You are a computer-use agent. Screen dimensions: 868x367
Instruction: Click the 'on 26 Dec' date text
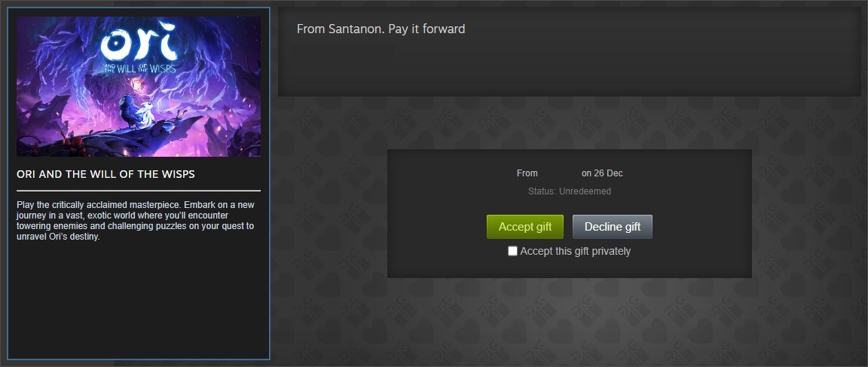602,173
